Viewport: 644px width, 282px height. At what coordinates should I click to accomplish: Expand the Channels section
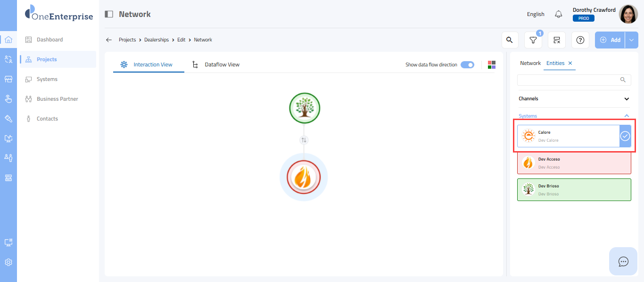click(627, 99)
